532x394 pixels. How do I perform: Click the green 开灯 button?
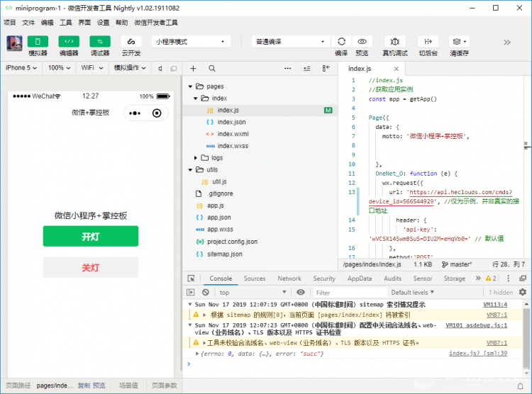(x=91, y=237)
